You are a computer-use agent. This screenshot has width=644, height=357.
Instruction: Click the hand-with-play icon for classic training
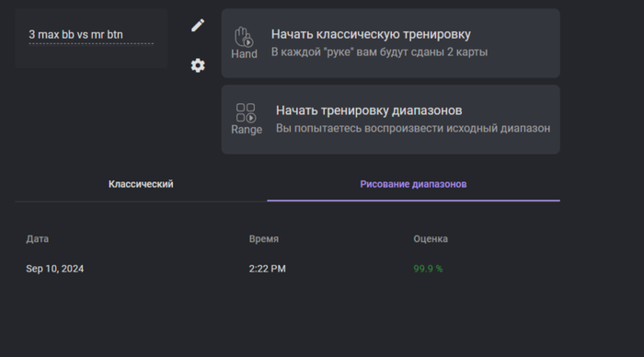coord(244,37)
